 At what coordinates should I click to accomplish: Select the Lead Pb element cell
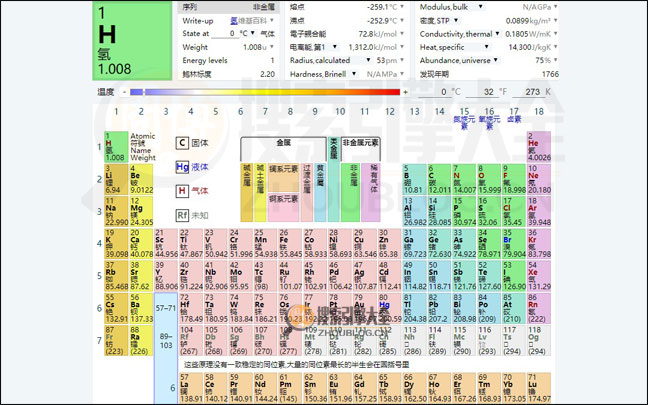point(439,308)
